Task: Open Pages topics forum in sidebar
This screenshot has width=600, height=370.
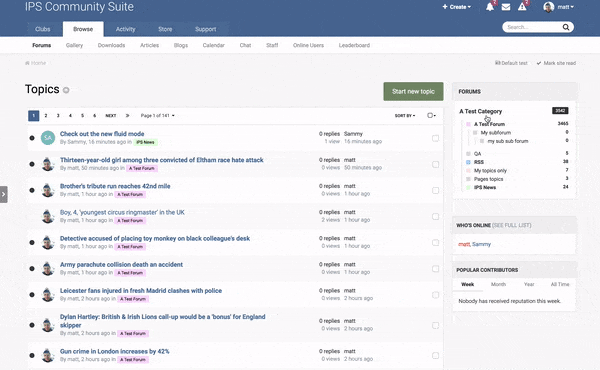Action: [488, 179]
